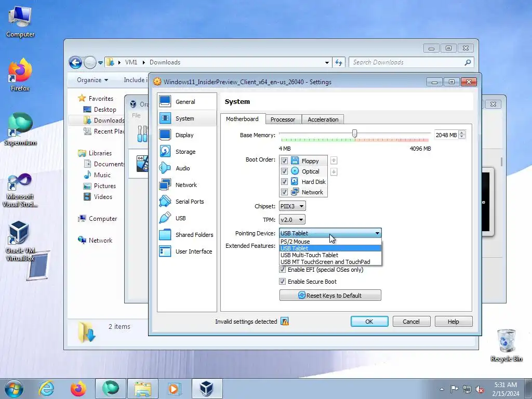The width and height of the screenshot is (532, 399).
Task: Switch to Acceleration tab
Action: coord(323,119)
